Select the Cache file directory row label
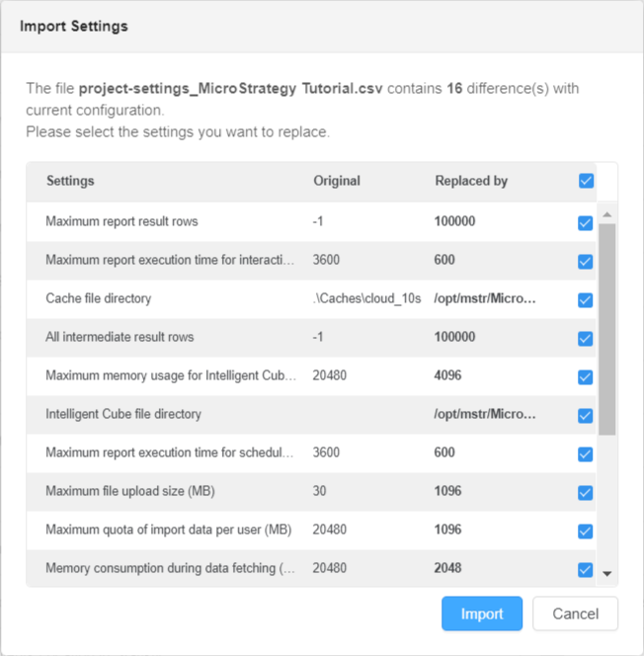Image resolution: width=644 pixels, height=656 pixels. coord(99,298)
